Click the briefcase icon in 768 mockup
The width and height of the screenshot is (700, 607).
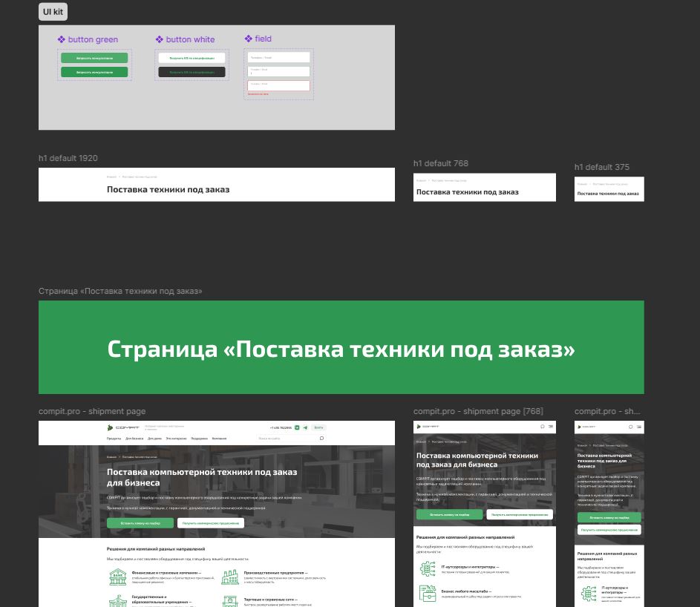click(428, 593)
